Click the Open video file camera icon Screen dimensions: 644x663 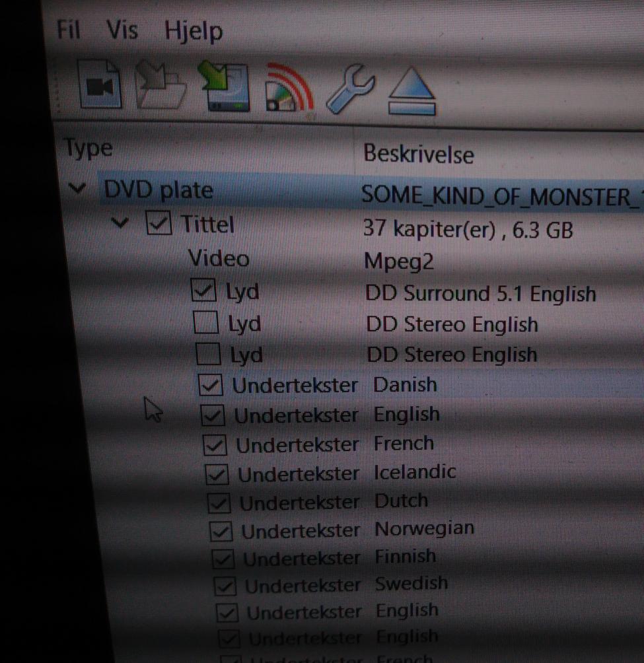(x=100, y=85)
